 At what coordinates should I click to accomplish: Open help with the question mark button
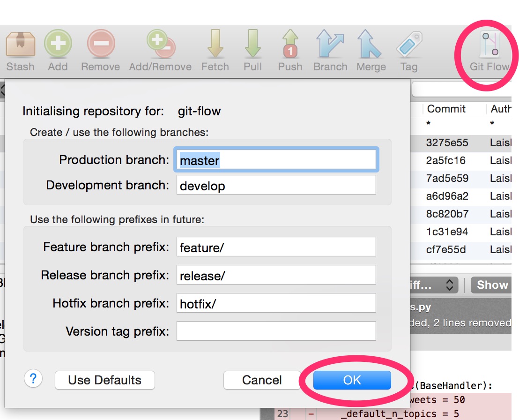coord(33,379)
